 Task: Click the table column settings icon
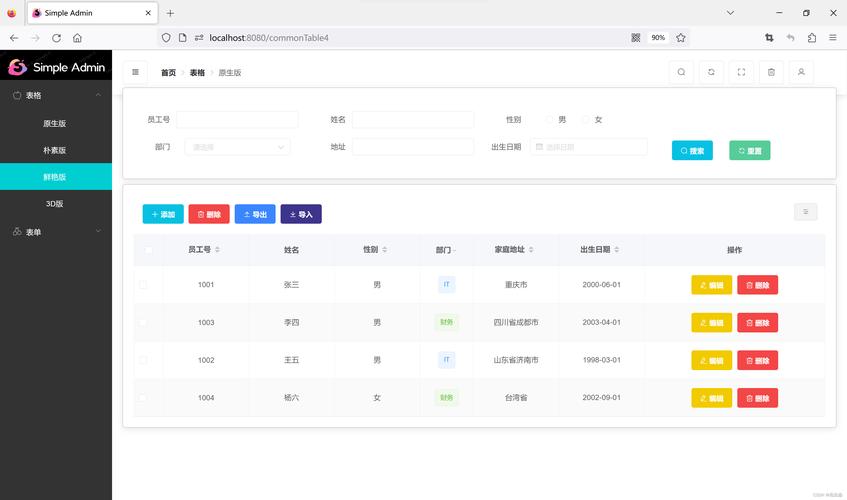805,212
